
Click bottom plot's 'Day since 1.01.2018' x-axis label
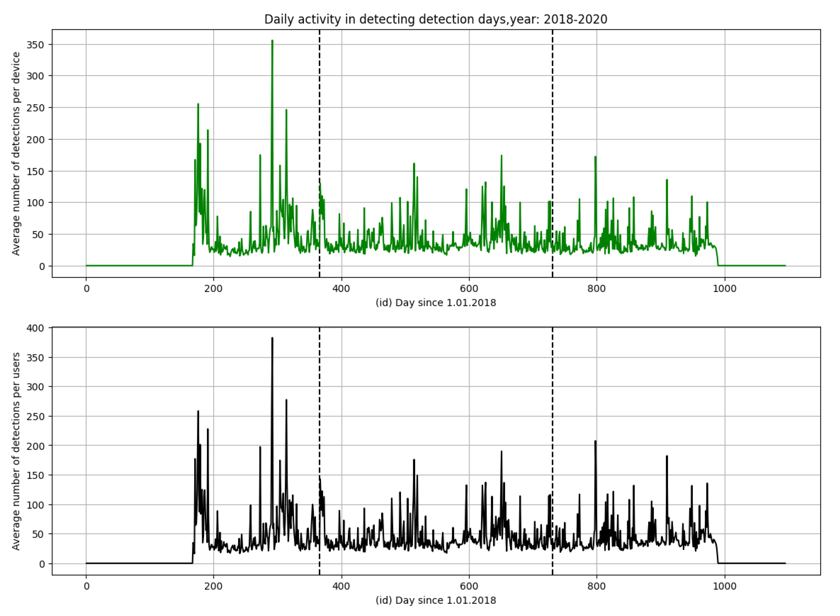436,600
